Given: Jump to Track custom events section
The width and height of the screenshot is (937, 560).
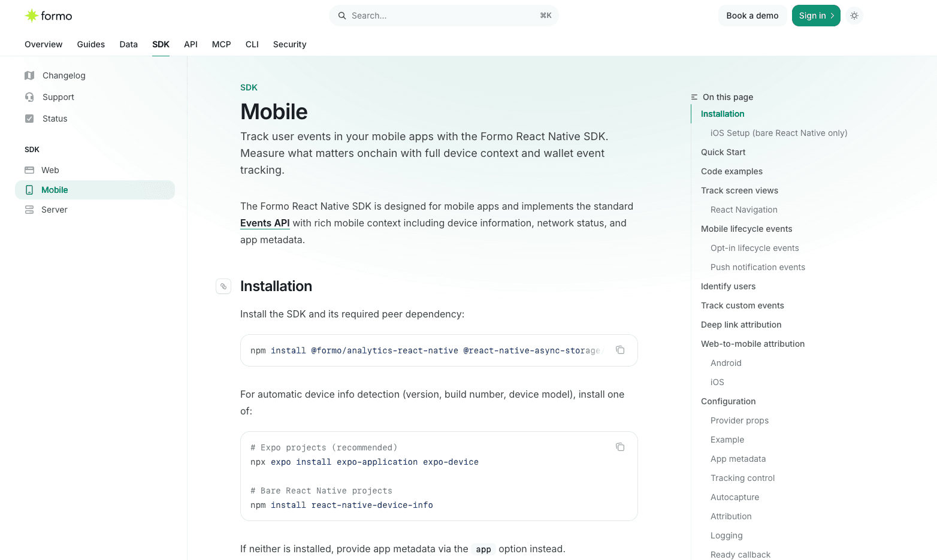Looking at the screenshot, I should (x=742, y=305).
